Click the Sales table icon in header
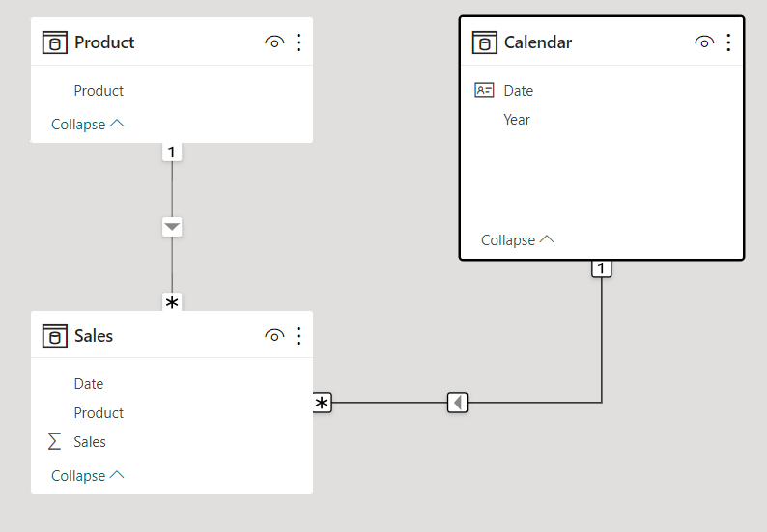The width and height of the screenshot is (767, 532). (55, 336)
